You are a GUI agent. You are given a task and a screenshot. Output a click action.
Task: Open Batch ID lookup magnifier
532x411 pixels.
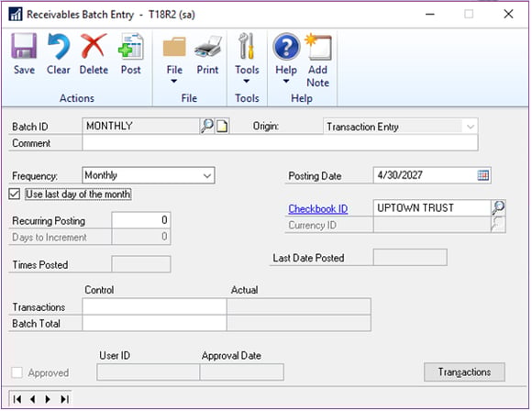click(x=206, y=126)
